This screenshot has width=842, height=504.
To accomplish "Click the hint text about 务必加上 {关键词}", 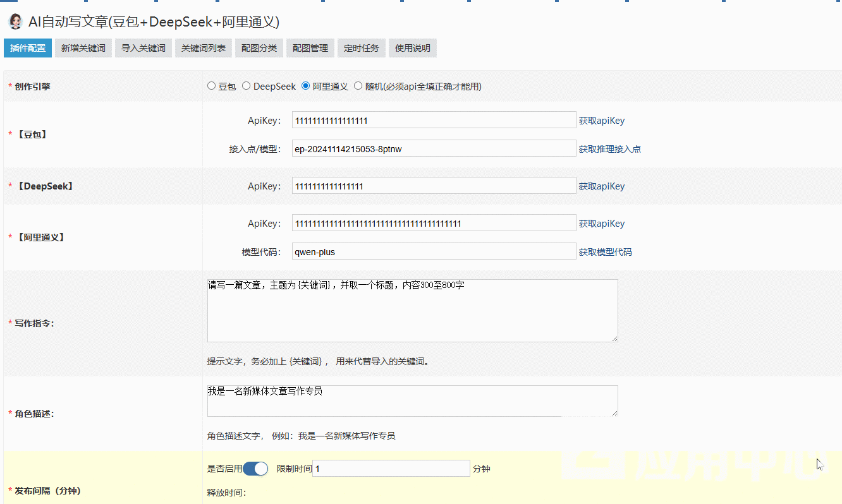I will (x=318, y=362).
